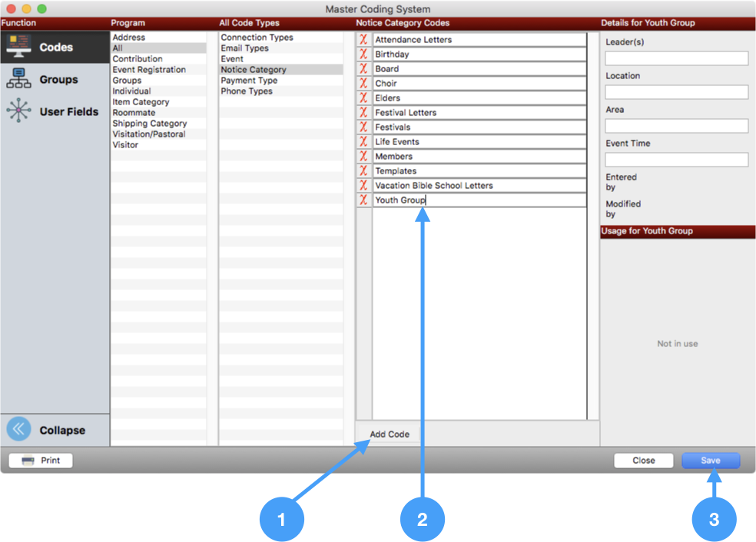The image size is (756, 542).
Task: Select Contribution program
Action: [158, 59]
